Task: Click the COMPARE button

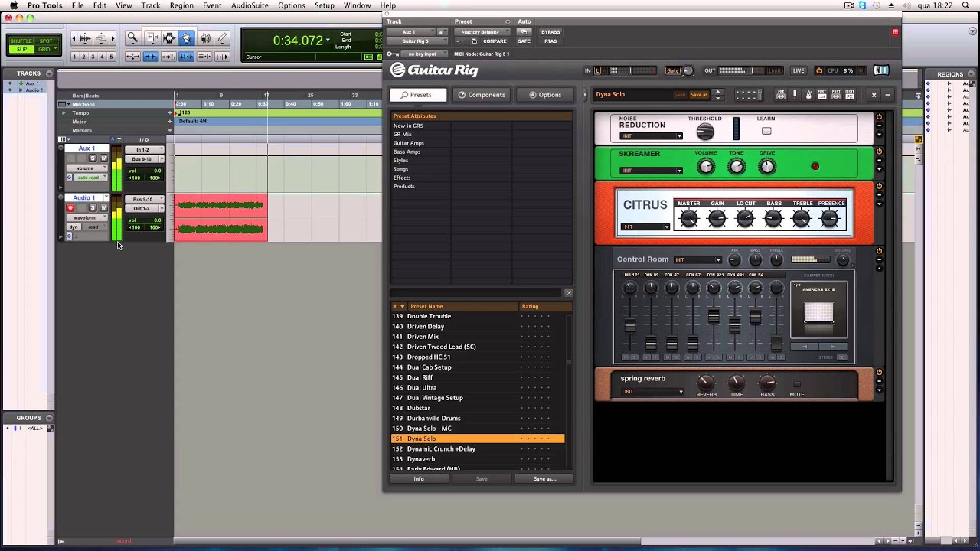Action: click(x=495, y=41)
